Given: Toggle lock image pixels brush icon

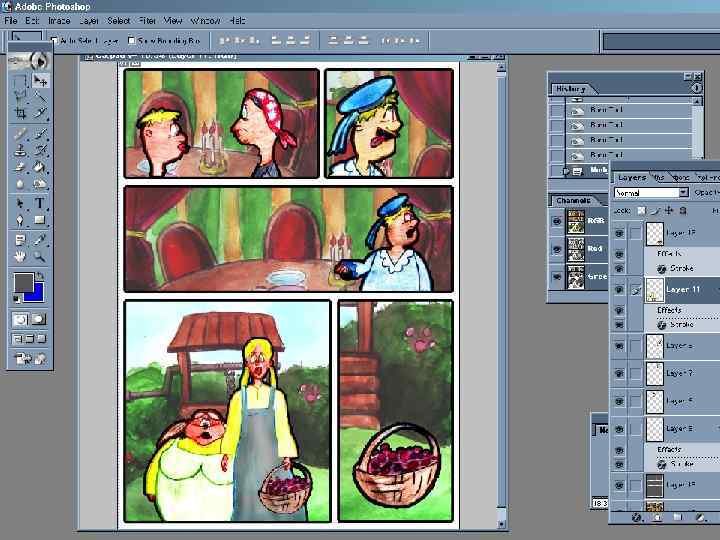Looking at the screenshot, I should (x=656, y=210).
